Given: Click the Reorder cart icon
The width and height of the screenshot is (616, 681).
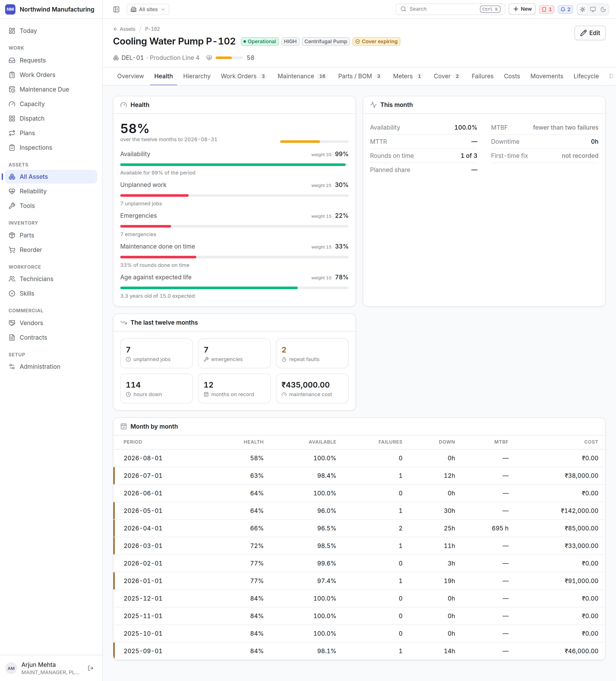Looking at the screenshot, I should (12, 250).
